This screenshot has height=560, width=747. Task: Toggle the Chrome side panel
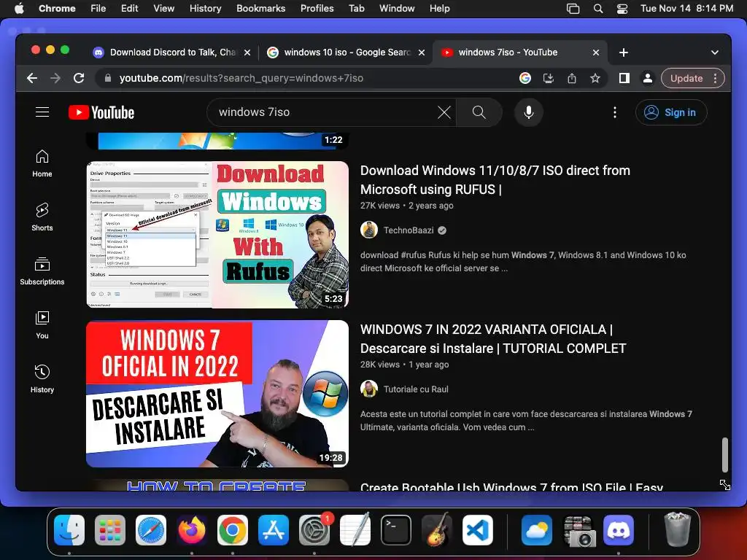click(624, 78)
